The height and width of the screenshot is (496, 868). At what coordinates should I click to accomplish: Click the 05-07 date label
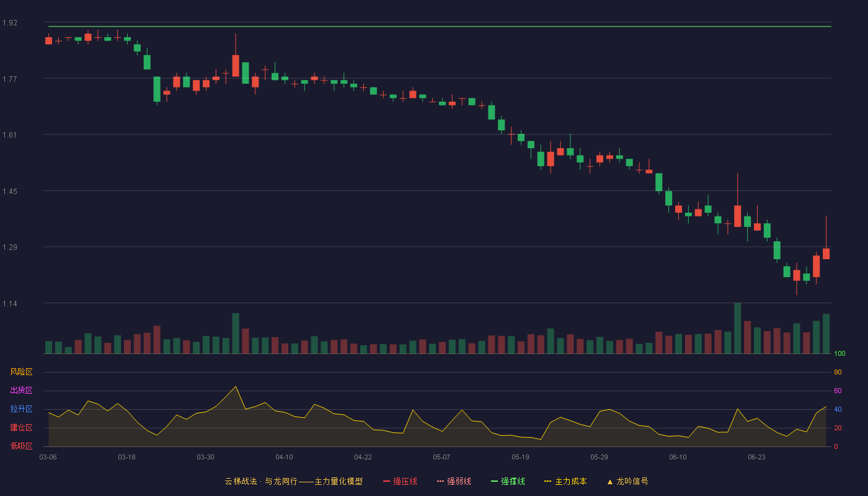(441, 457)
